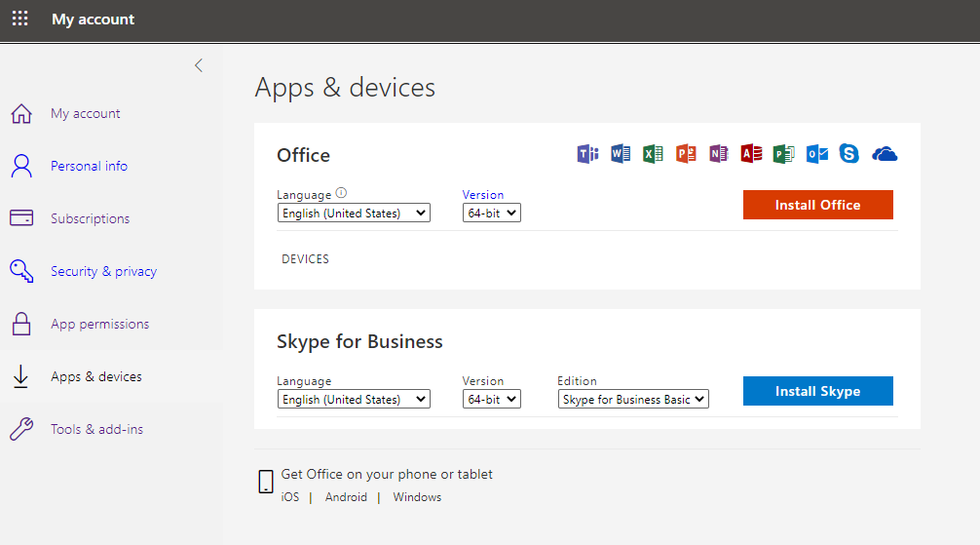Open the Skype Edition dropdown
Viewport: 980px width, 545px height.
tap(633, 399)
